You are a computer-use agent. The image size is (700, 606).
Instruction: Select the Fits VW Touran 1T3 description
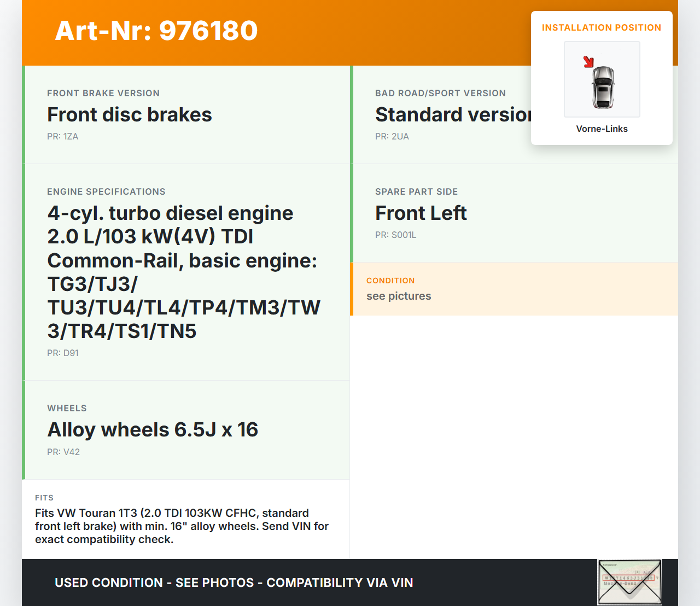(x=182, y=526)
